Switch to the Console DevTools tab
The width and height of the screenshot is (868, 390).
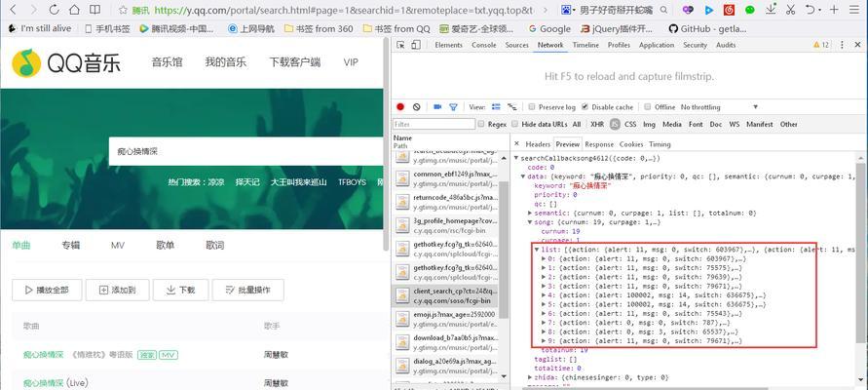click(484, 45)
